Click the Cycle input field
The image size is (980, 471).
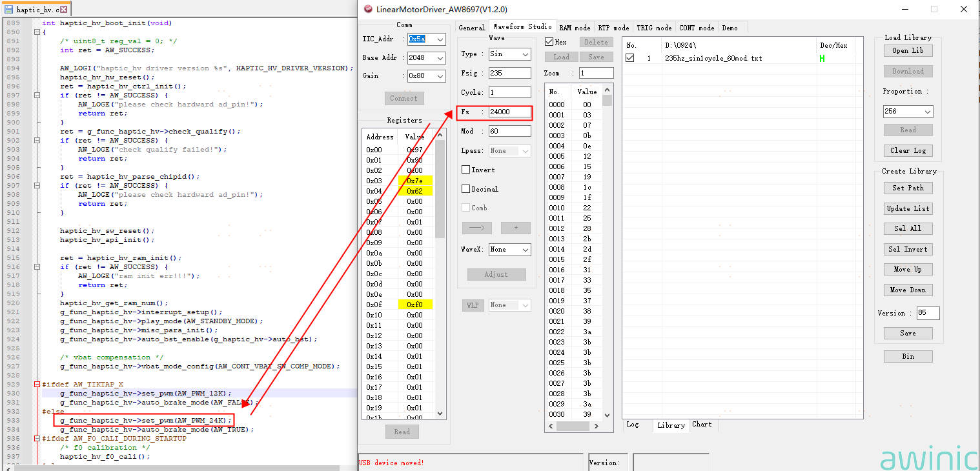coord(509,92)
